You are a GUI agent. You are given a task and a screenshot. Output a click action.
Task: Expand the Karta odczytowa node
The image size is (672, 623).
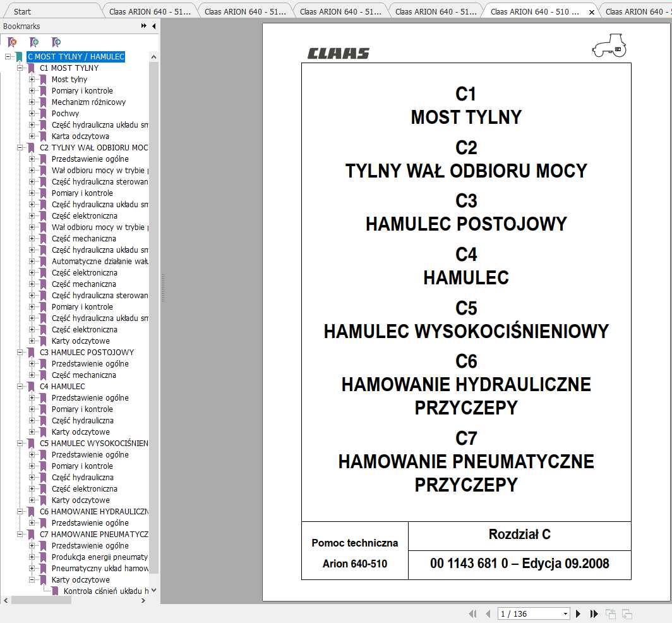pos(32,136)
